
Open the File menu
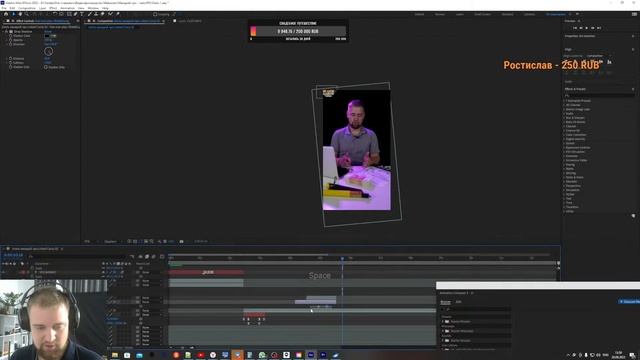click(4, 8)
